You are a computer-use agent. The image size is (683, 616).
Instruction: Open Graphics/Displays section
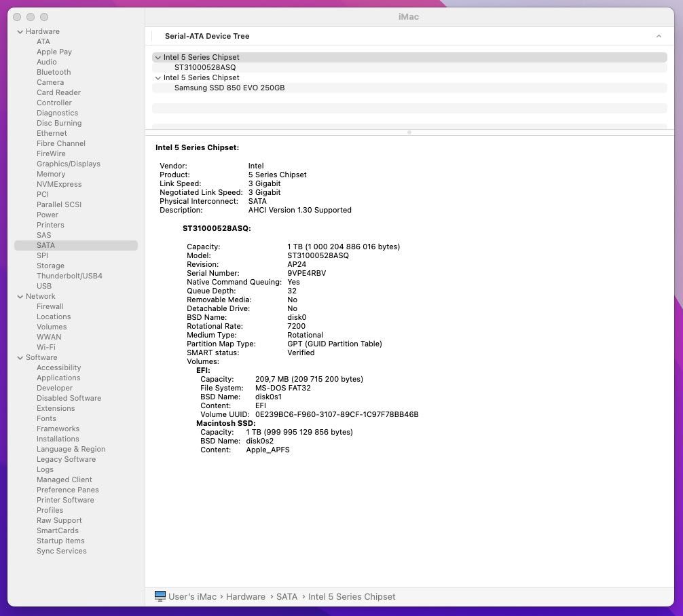tap(69, 164)
